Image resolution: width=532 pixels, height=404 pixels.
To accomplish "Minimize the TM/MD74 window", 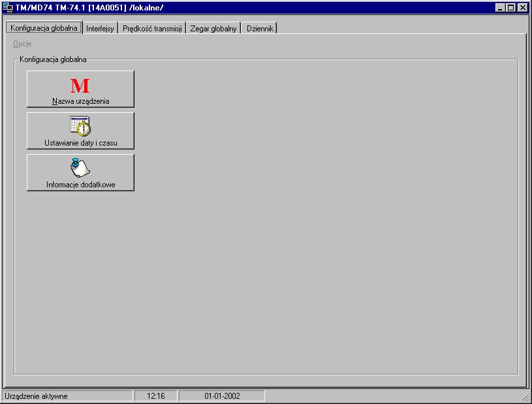I will 499,7.
